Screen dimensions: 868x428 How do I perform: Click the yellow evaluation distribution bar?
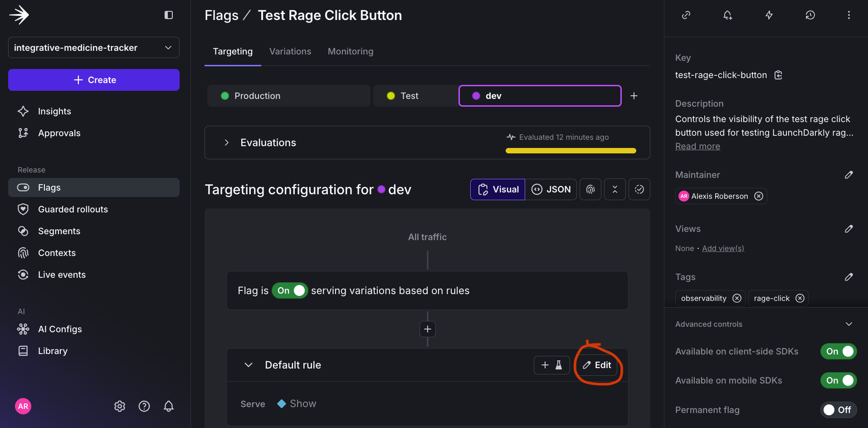click(x=570, y=150)
